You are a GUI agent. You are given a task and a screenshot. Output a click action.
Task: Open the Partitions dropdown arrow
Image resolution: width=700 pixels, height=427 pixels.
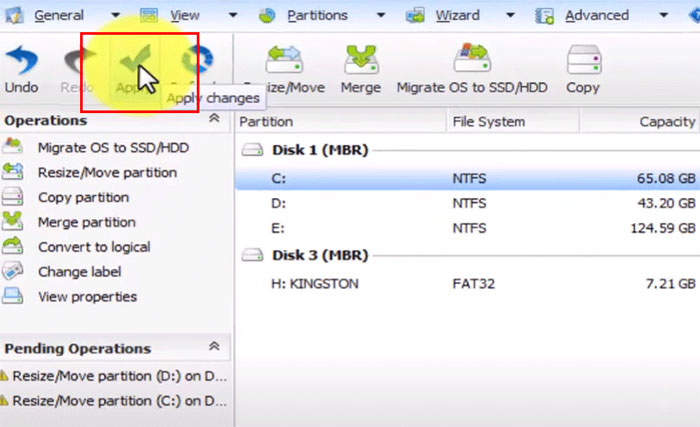click(381, 16)
